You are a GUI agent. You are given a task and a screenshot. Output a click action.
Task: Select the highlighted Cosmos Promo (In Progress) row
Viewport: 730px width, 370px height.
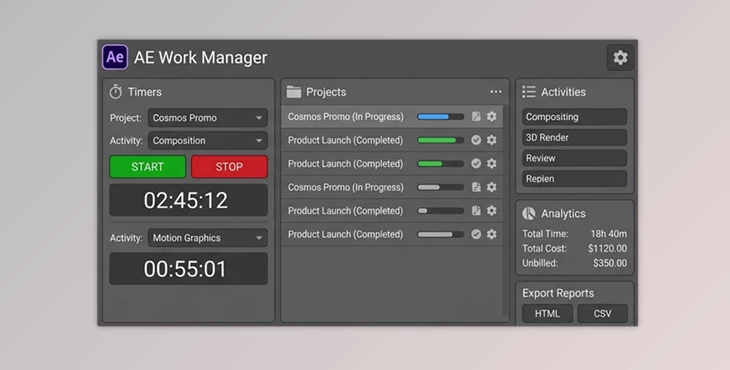click(x=392, y=116)
